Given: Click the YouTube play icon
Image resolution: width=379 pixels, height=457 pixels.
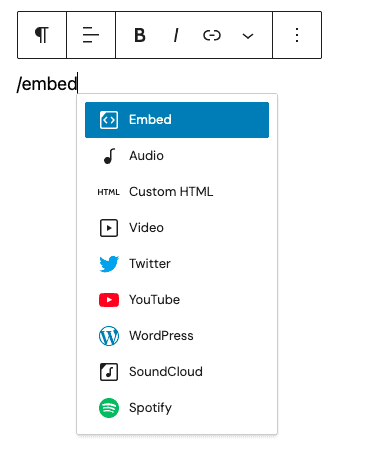Looking at the screenshot, I should [109, 300].
